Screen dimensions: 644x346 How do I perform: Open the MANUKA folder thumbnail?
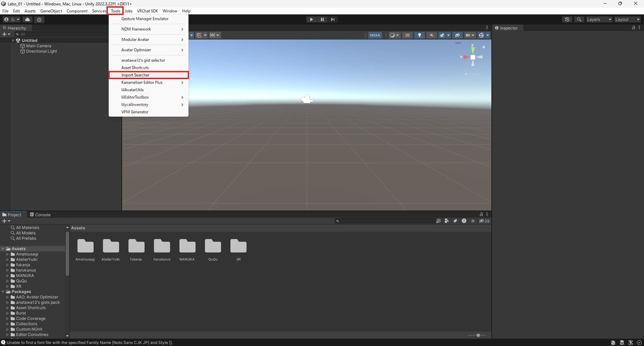coord(187,246)
